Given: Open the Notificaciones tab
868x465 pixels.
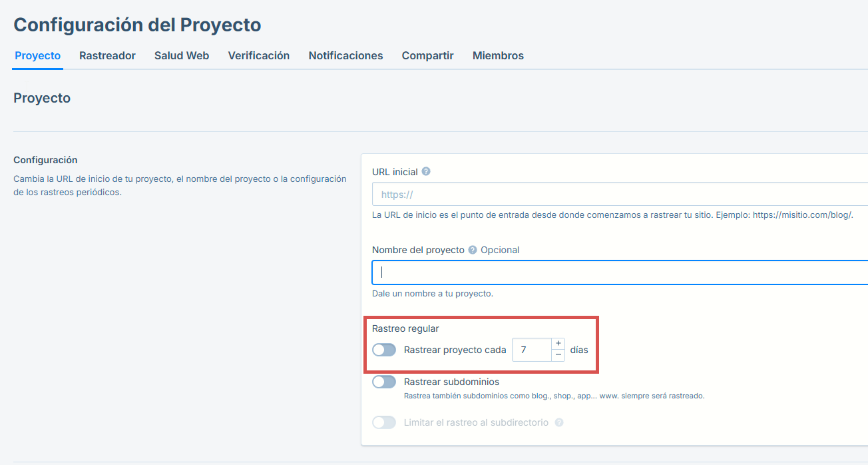Looking at the screenshot, I should point(345,56).
